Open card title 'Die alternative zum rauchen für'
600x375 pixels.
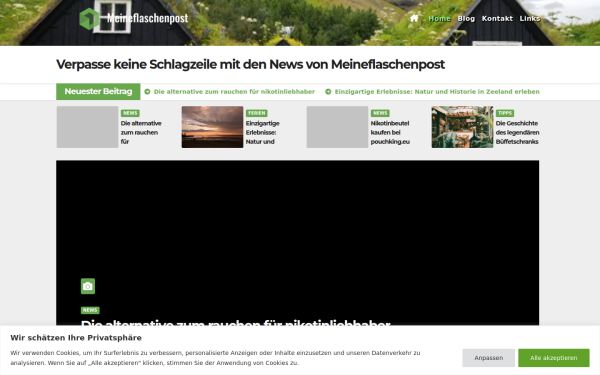pyautogui.click(x=141, y=132)
